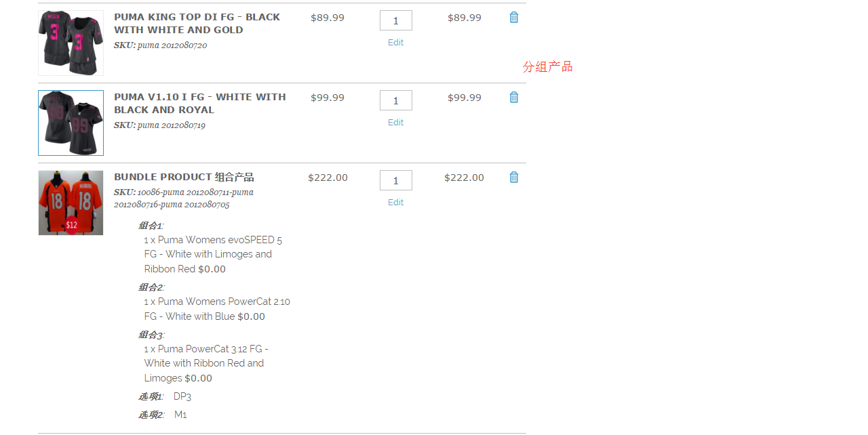View the black number 99 jersey thumbnail
The image size is (868, 435).
[71, 123]
